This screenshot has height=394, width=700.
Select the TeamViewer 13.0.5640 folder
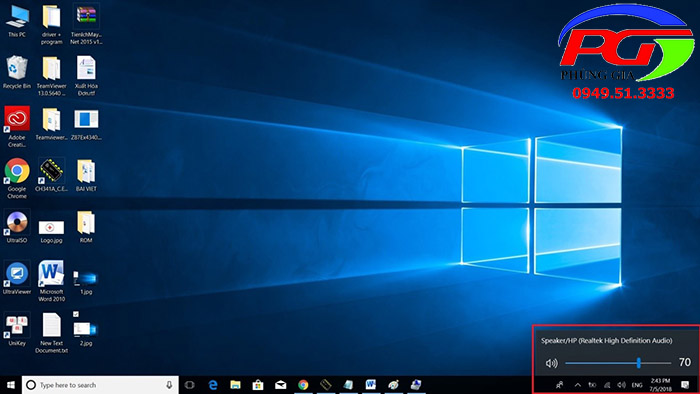pos(51,76)
